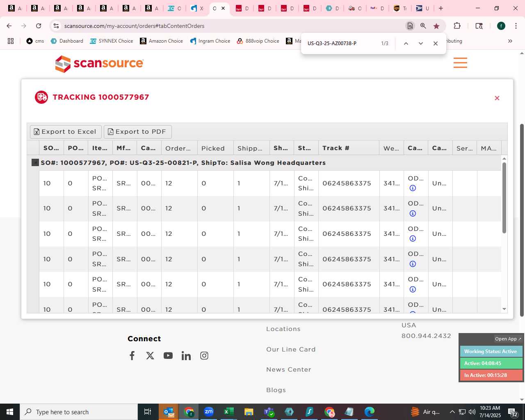The height and width of the screenshot is (420, 525).
Task: Switch to the USPS tab
Action: point(422,8)
